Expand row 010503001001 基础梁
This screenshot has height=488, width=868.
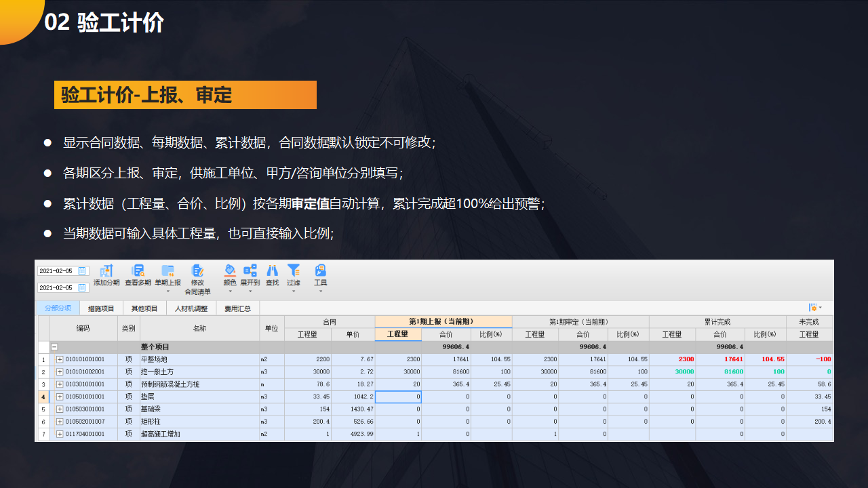(59, 409)
